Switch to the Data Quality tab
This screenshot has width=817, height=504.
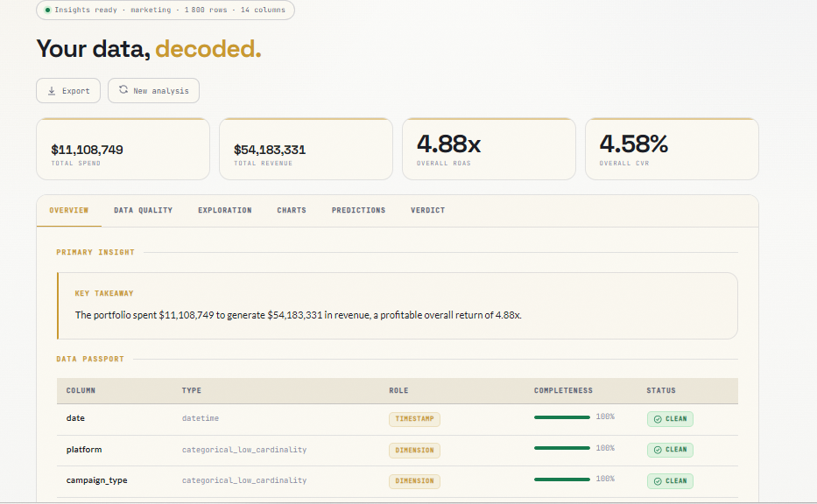coord(144,210)
